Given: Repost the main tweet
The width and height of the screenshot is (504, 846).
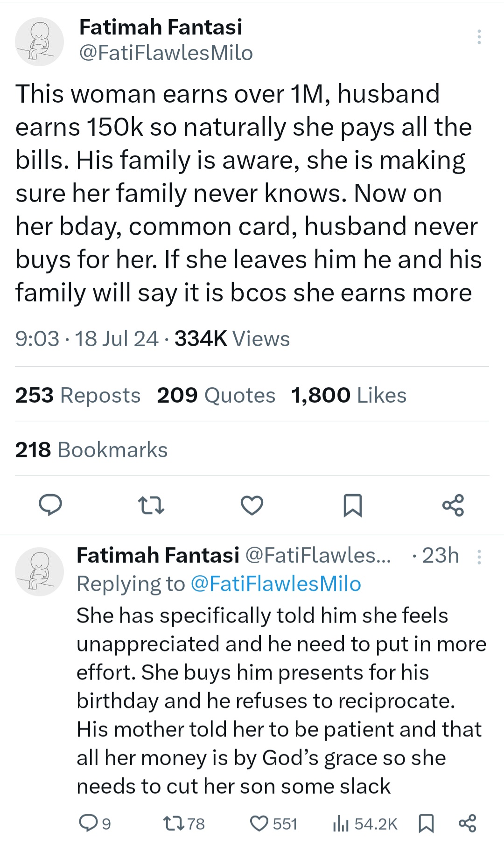Looking at the screenshot, I should pyautogui.click(x=151, y=505).
